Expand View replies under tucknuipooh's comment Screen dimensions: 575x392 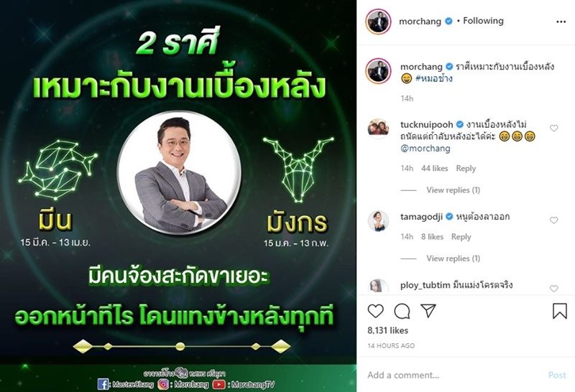pos(453,190)
